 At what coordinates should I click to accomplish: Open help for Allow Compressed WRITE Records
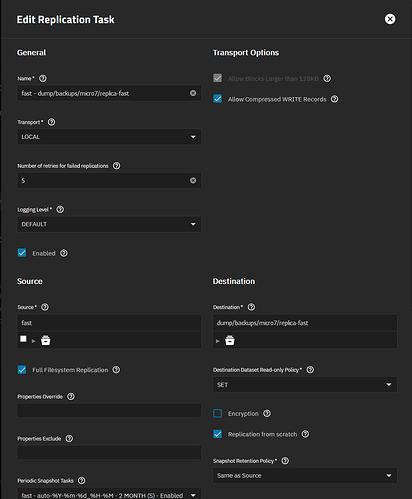tap(334, 99)
